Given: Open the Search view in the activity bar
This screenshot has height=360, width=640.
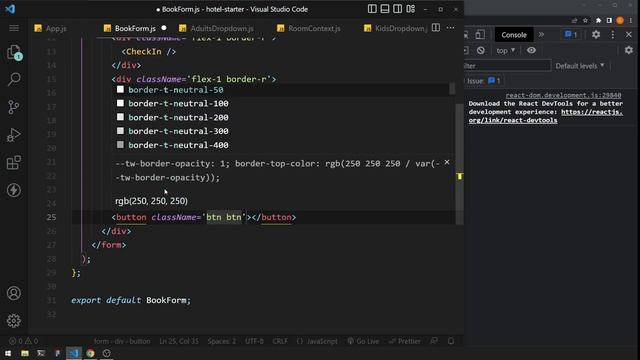Looking at the screenshot, I should pyautogui.click(x=14, y=79).
